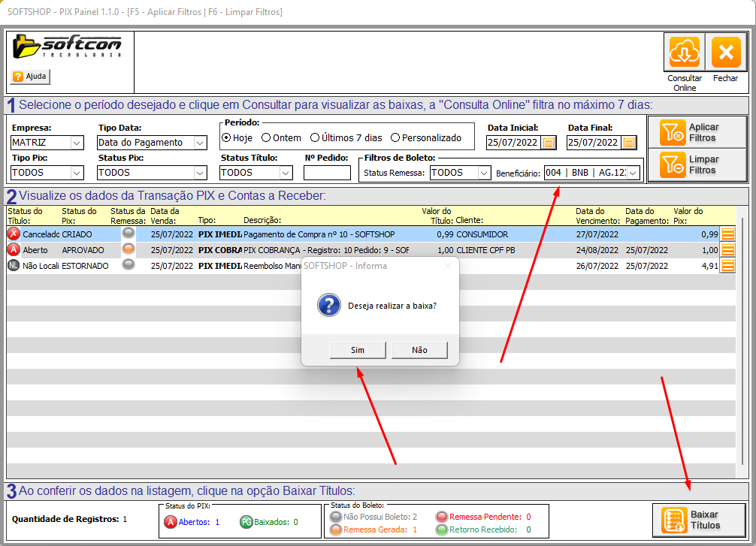Select the Ontem period radio button

(266, 138)
